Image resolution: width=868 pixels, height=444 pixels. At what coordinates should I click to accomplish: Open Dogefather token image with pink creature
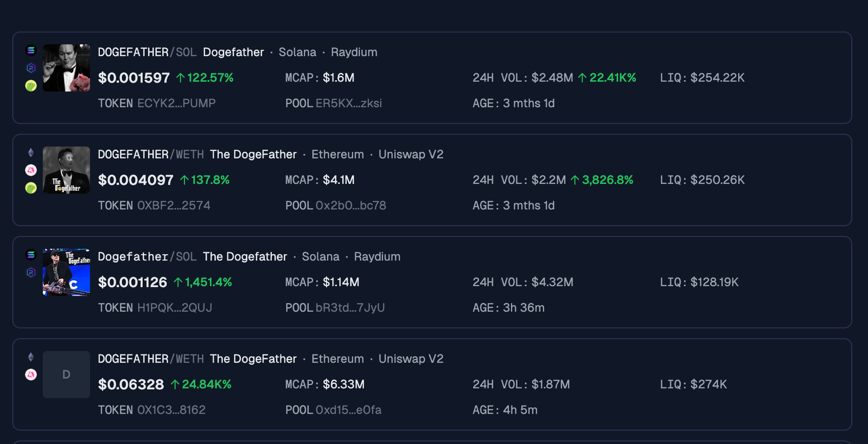pos(66,68)
